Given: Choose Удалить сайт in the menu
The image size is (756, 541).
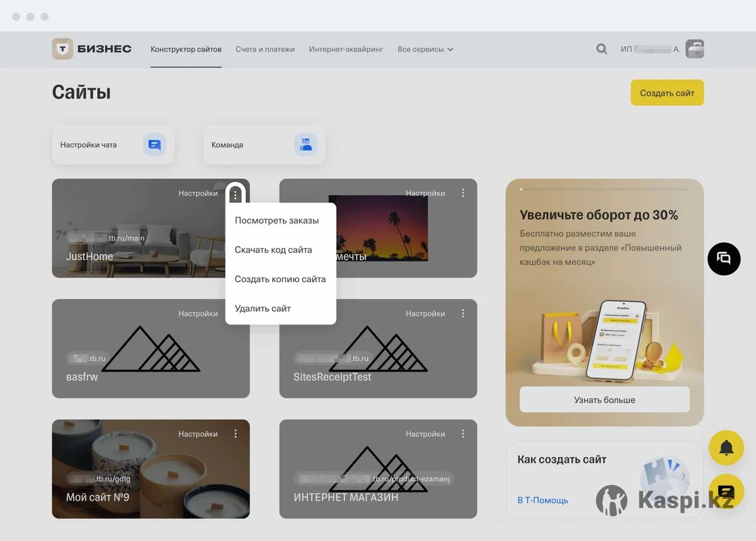Looking at the screenshot, I should click(263, 309).
